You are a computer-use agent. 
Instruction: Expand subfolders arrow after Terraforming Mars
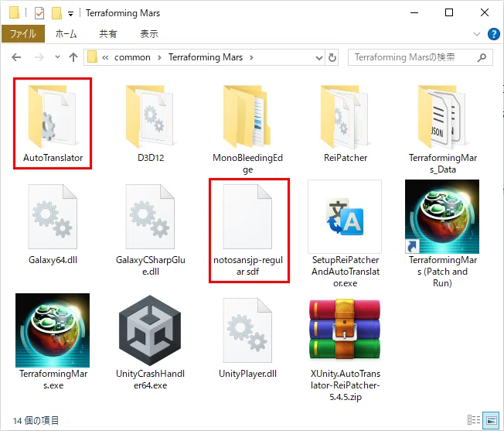click(251, 58)
